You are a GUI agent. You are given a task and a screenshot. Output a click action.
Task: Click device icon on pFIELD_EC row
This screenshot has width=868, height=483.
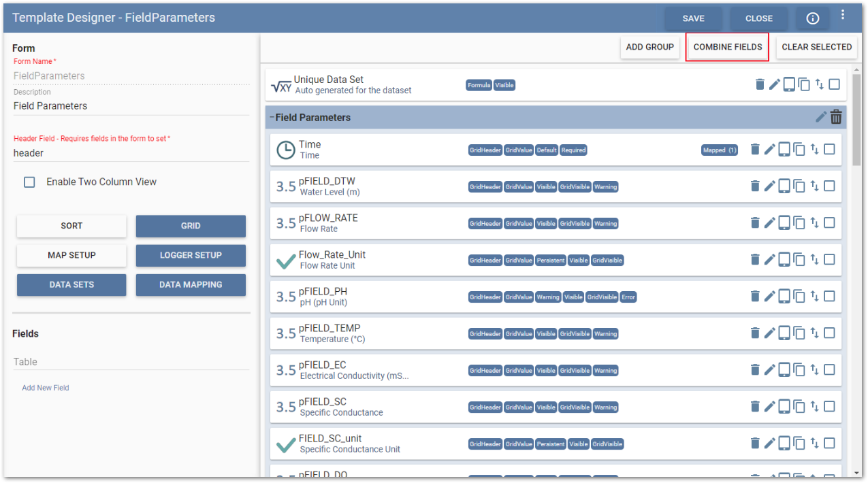tap(784, 369)
